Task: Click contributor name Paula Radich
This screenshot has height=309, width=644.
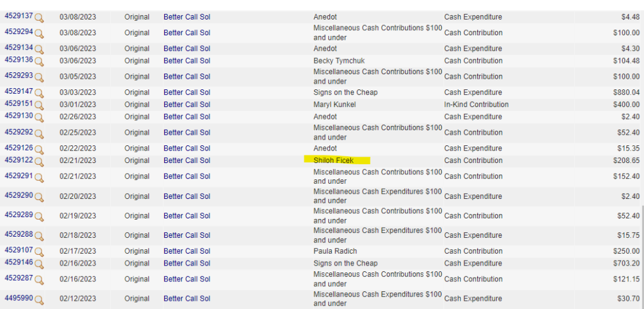Action: [335, 251]
